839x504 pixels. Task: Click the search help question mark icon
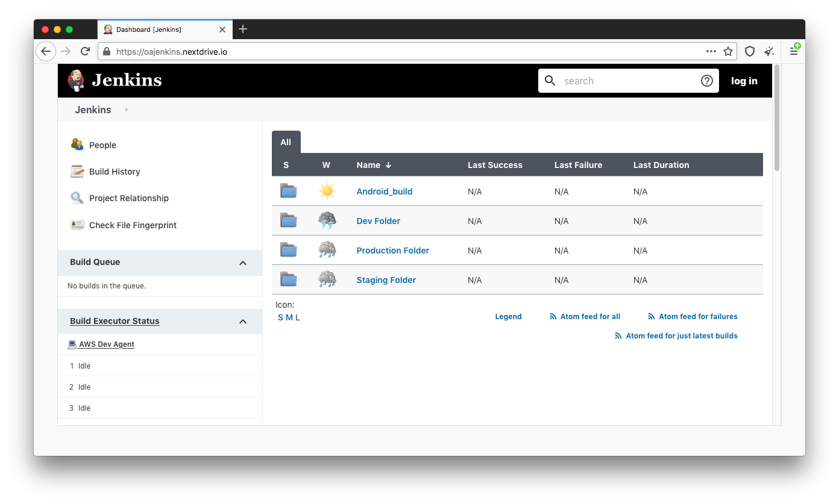[707, 81]
